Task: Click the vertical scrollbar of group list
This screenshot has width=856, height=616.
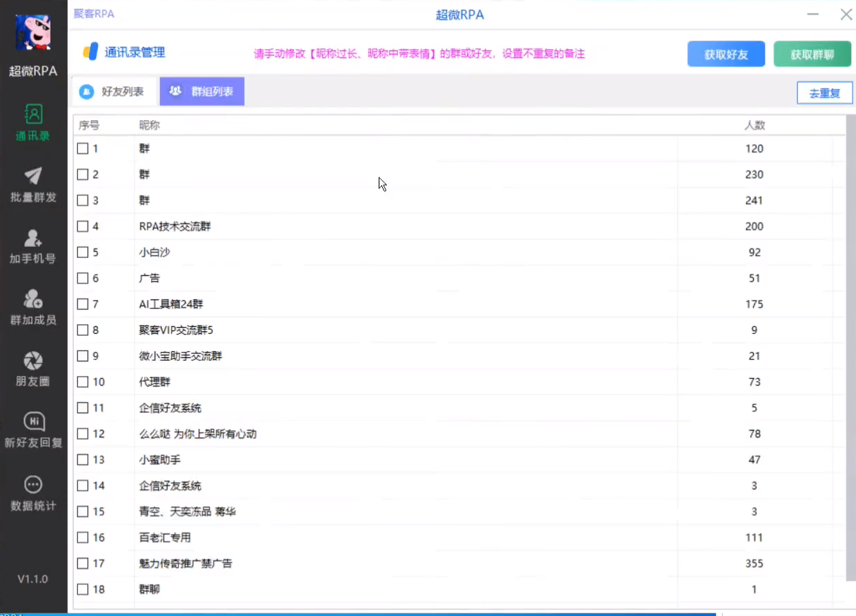Action: pyautogui.click(x=850, y=345)
